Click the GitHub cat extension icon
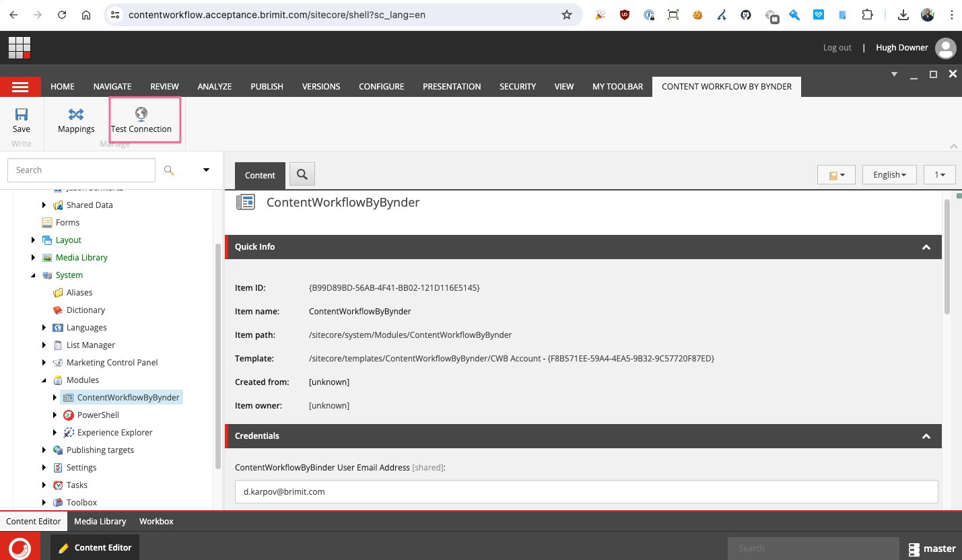Image resolution: width=962 pixels, height=560 pixels. (746, 15)
